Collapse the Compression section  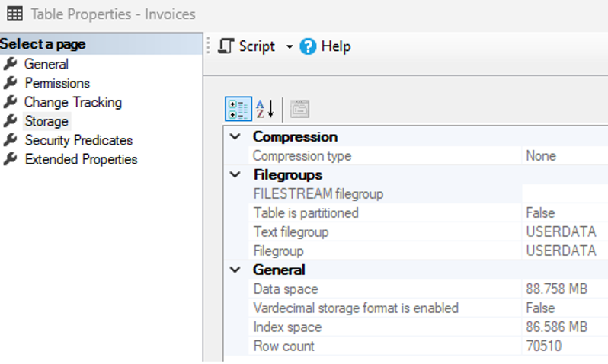(235, 136)
